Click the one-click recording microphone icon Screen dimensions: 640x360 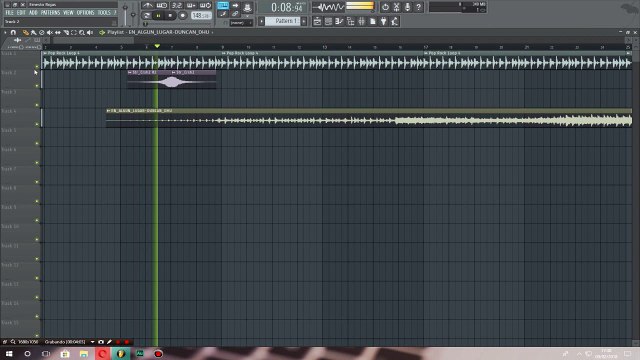[407, 7]
